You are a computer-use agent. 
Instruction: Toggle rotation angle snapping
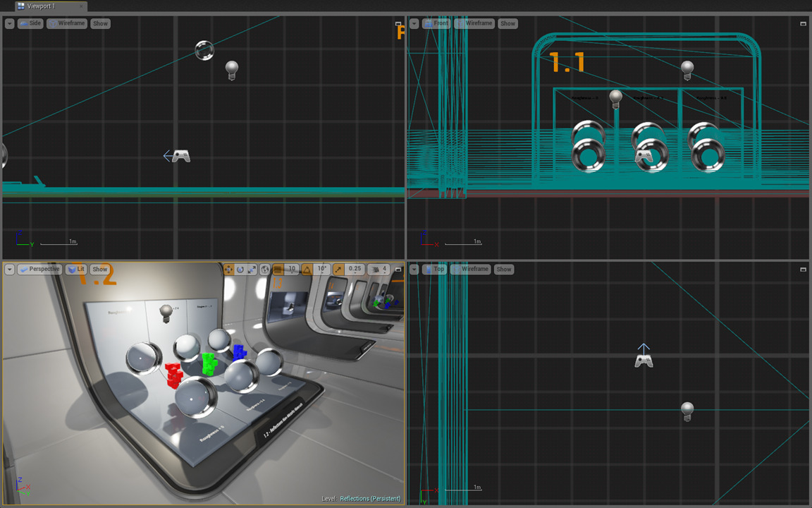[307, 269]
